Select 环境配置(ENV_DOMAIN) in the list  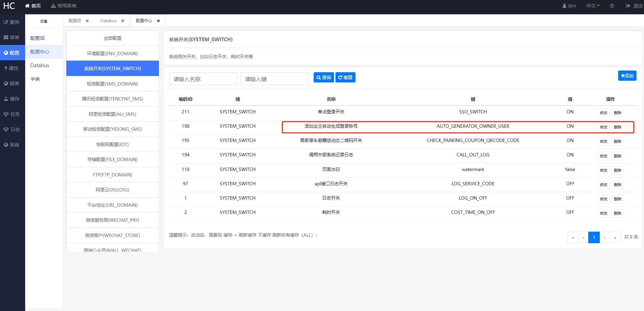tap(113, 53)
